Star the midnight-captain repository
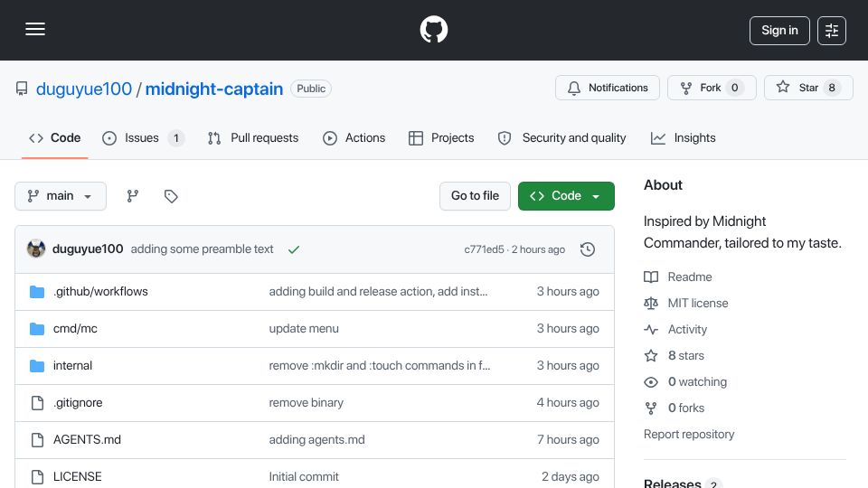868x488 pixels. pyautogui.click(x=808, y=88)
